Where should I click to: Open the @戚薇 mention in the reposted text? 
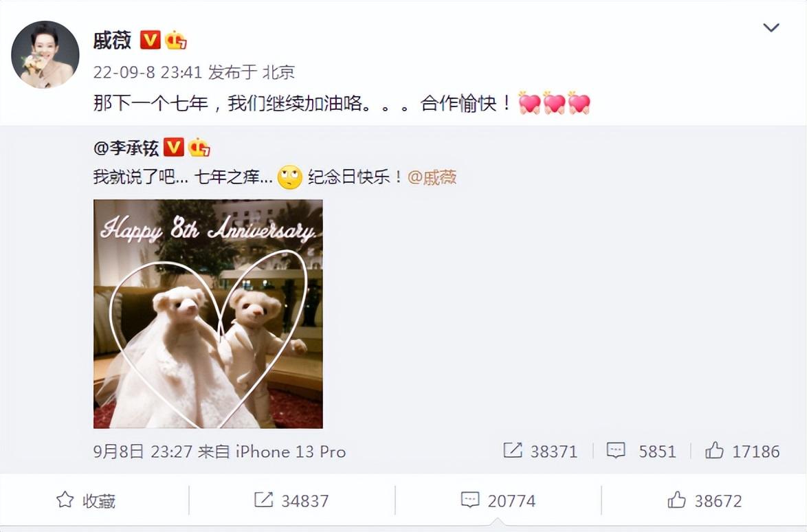tap(432, 177)
